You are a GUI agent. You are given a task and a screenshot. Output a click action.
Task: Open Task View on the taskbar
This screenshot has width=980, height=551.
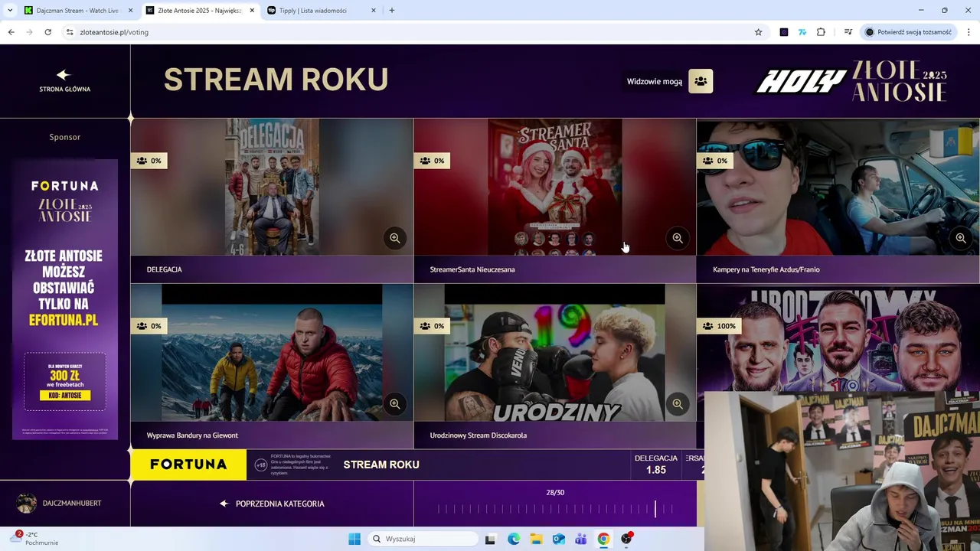point(491,539)
